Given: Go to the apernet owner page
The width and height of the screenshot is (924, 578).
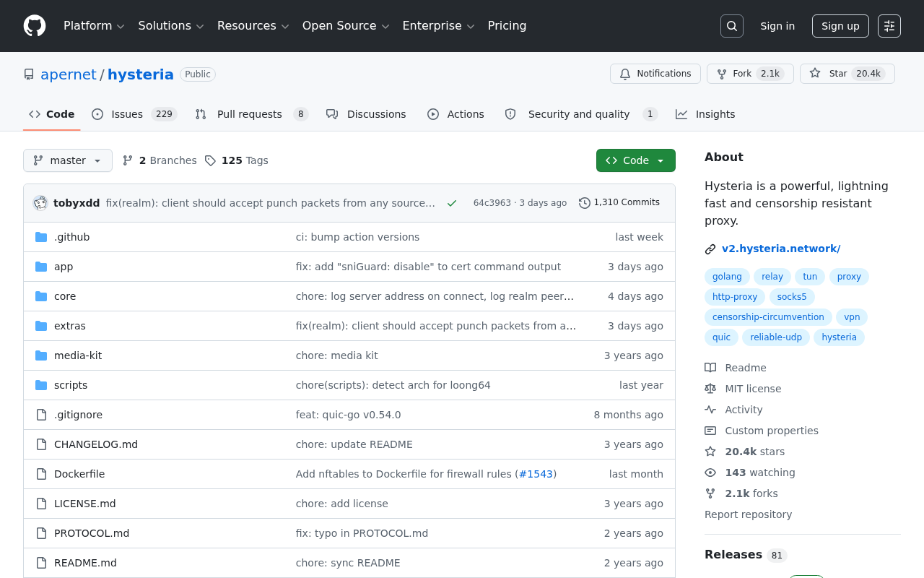Looking at the screenshot, I should (69, 74).
